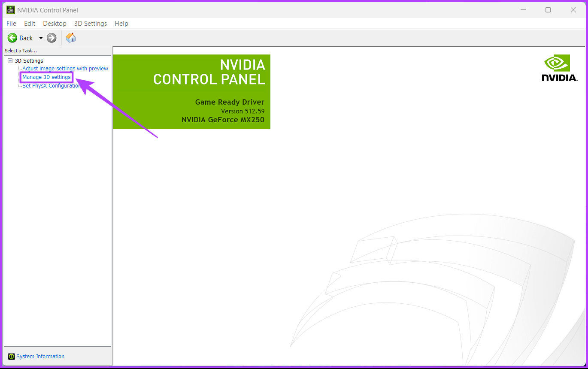
Task: Open the Help menu
Action: click(x=121, y=24)
